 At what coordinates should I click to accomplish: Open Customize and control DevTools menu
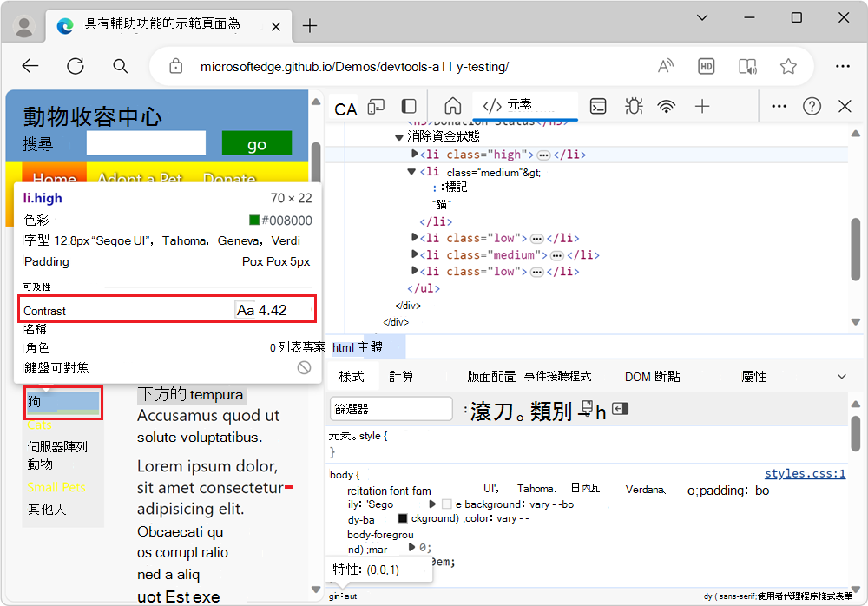pyautogui.click(x=779, y=106)
